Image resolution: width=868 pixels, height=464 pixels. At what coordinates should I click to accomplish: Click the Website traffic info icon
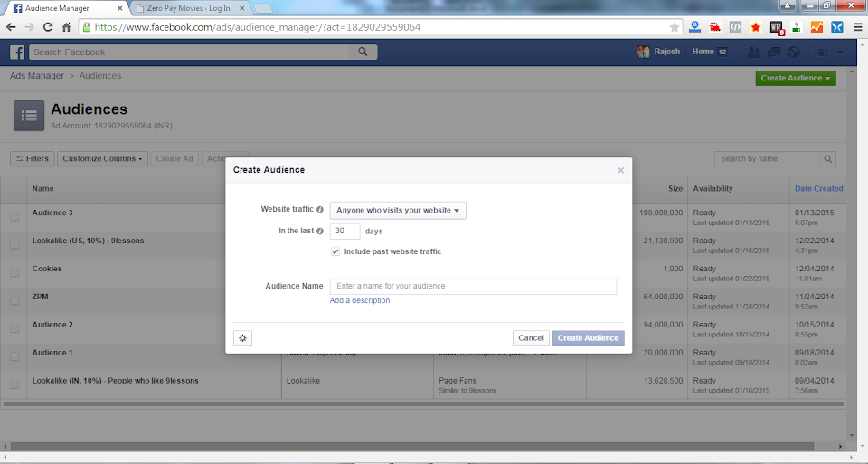point(320,209)
